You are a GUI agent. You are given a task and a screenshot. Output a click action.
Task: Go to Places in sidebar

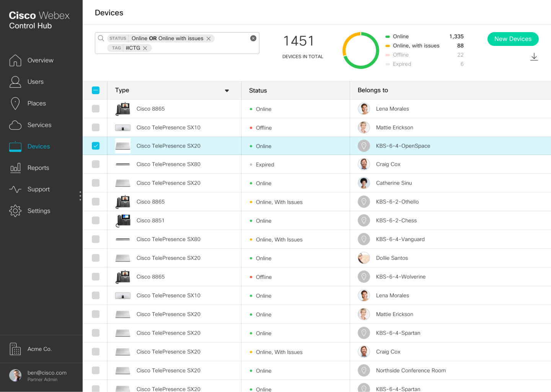tap(37, 103)
